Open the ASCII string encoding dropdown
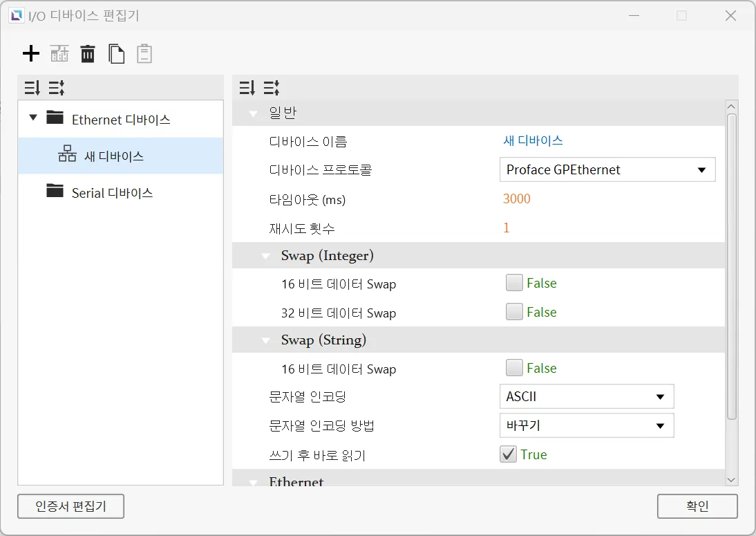This screenshot has width=756, height=536. tap(586, 397)
